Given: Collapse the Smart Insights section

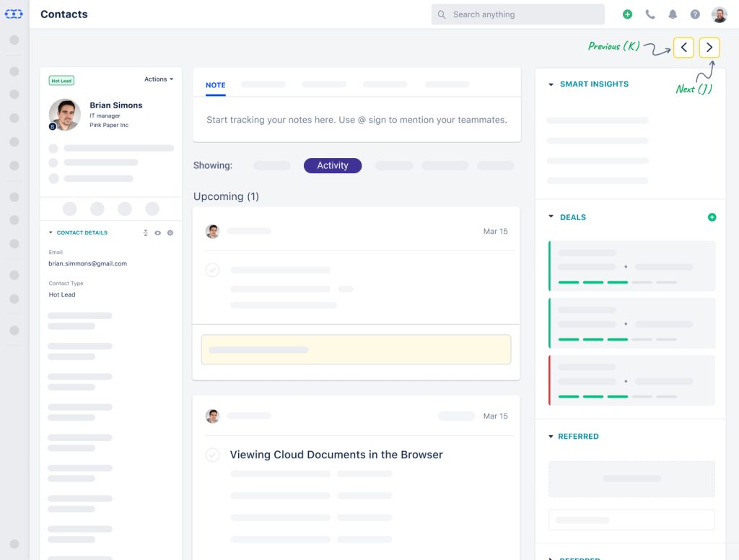Looking at the screenshot, I should (x=551, y=84).
